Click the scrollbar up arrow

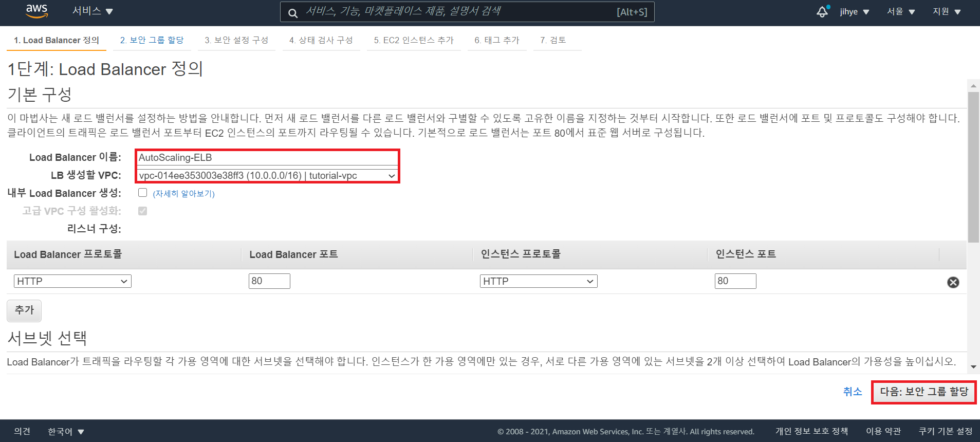(973, 85)
